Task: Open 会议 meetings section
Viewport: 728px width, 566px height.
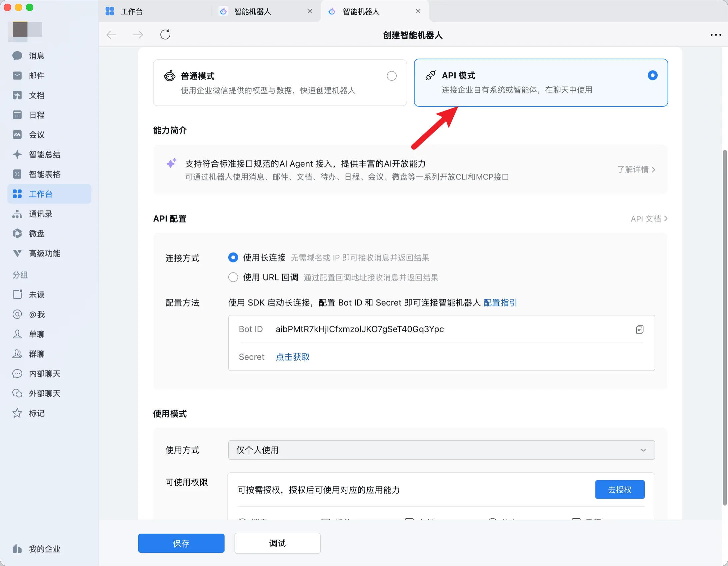Action: tap(49, 135)
